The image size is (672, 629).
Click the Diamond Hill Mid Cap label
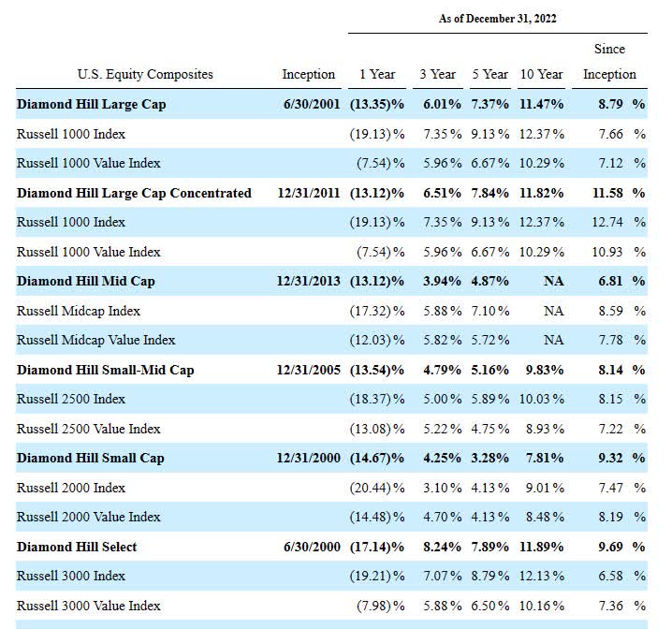86,282
